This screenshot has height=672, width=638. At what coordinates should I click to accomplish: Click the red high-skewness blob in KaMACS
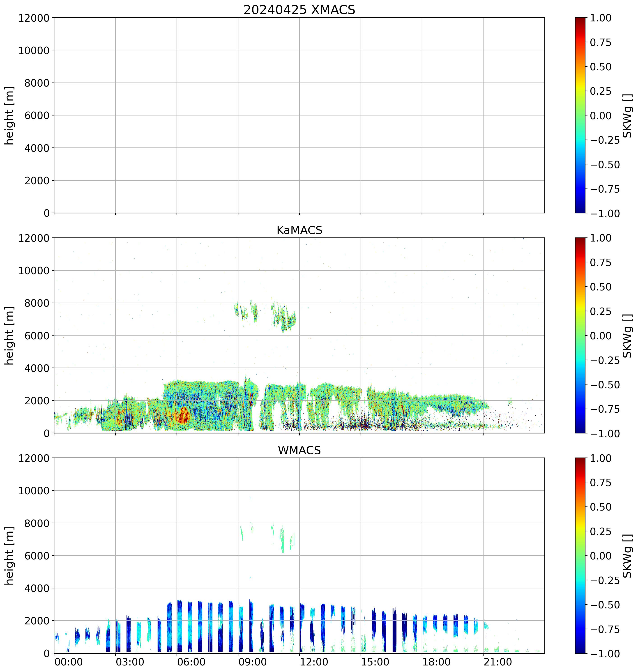pyautogui.click(x=183, y=416)
